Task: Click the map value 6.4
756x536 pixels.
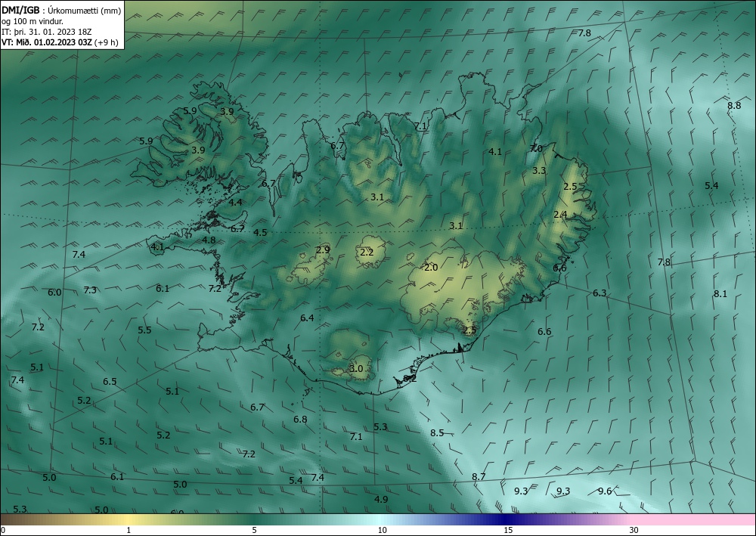Action: tap(307, 318)
